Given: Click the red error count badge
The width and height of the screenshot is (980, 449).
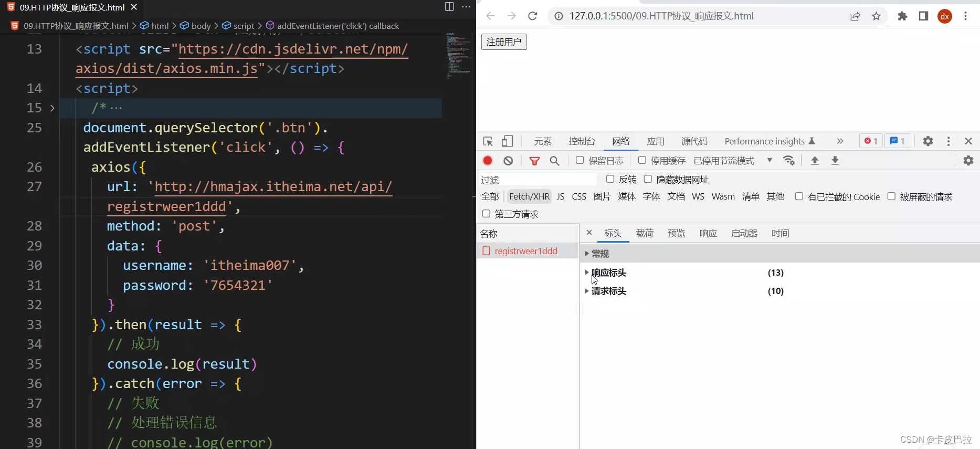Looking at the screenshot, I should click(x=871, y=141).
